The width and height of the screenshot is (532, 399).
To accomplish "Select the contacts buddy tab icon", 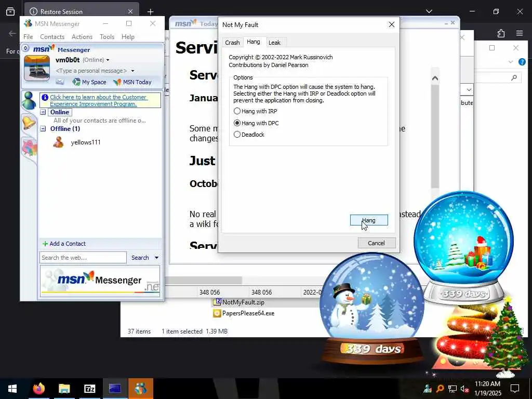I will (x=29, y=100).
